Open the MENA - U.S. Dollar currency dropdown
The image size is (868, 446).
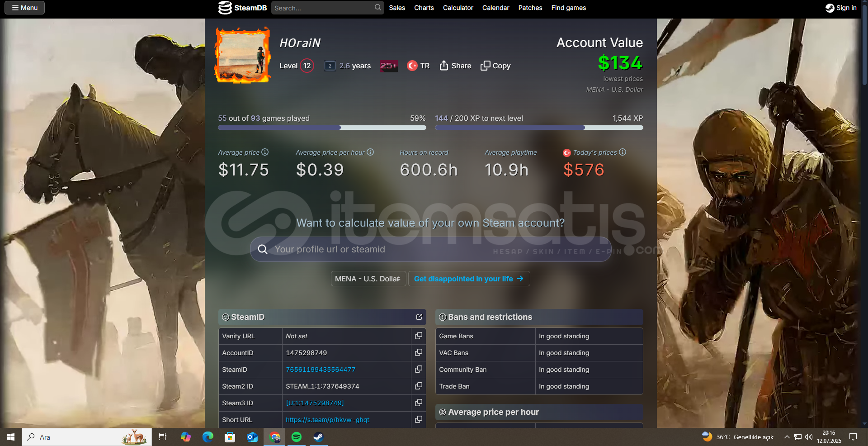coord(368,279)
